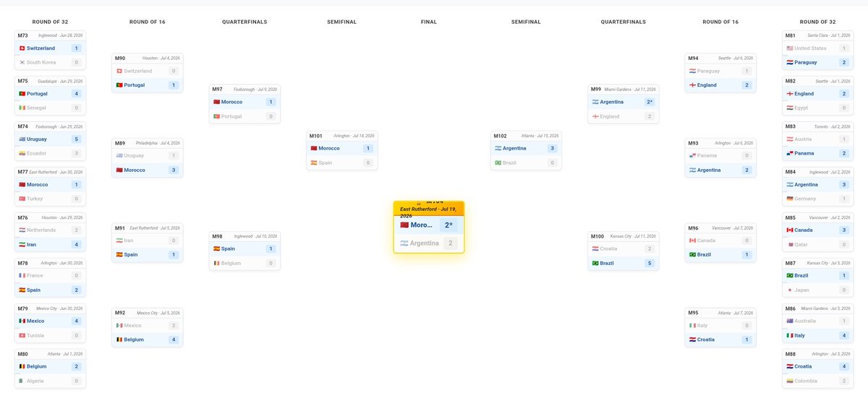Click the England flag in quarterfinal M99

595,116
